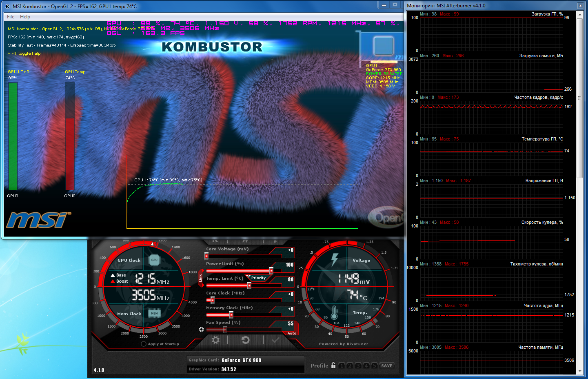Select profile slot 1
Viewport: 588px width, 379px height.
click(342, 366)
